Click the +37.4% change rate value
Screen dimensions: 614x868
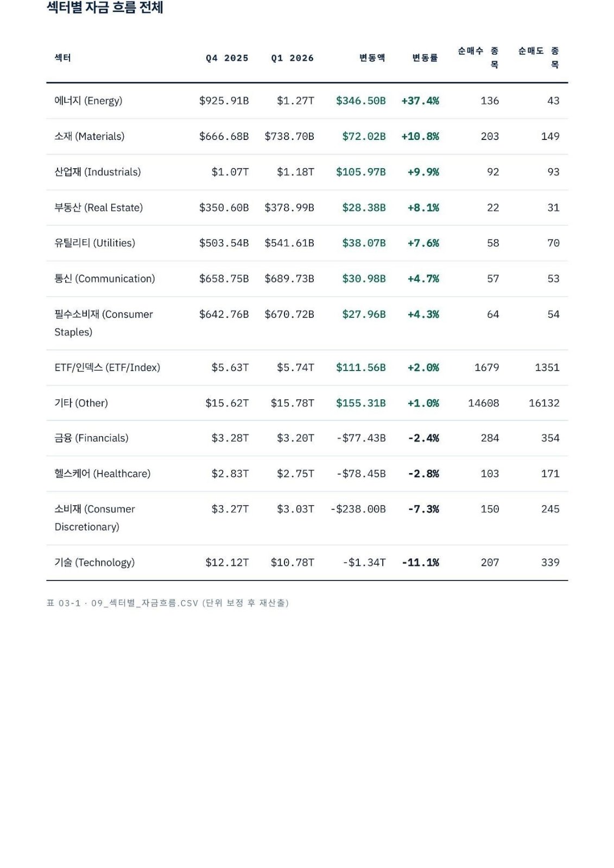pos(420,101)
